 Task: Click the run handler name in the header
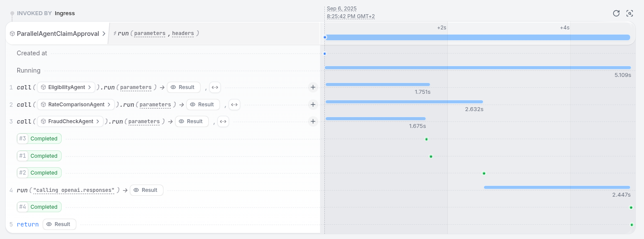[x=123, y=33]
